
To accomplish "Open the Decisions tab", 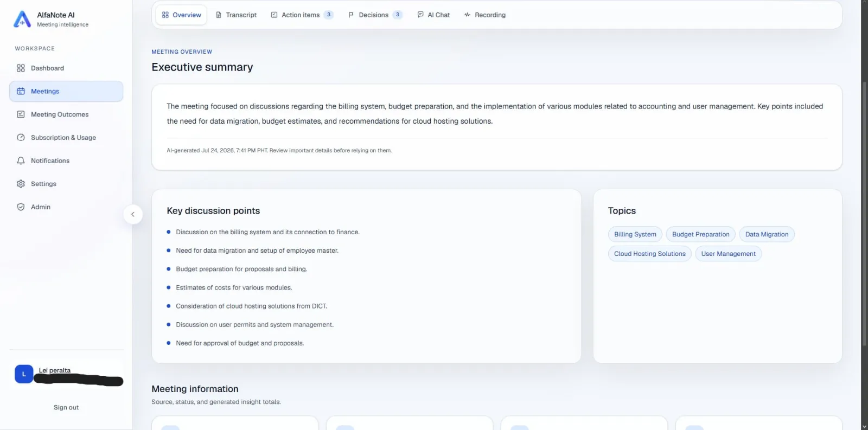I will pos(375,15).
